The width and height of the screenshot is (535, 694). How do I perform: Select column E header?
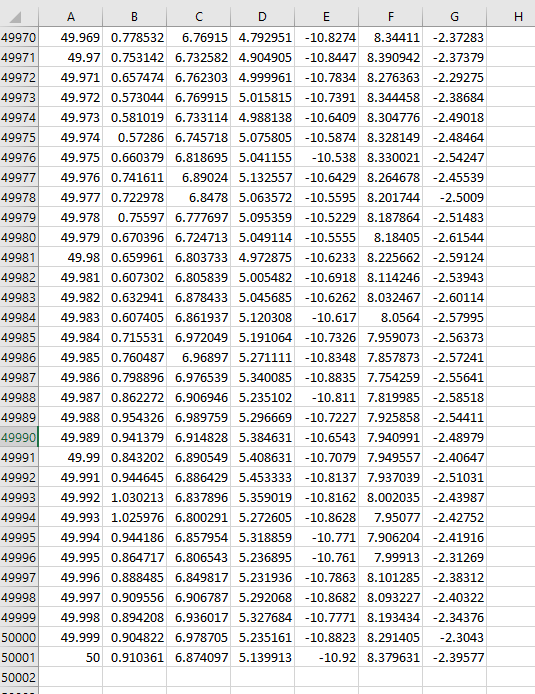(327, 17)
